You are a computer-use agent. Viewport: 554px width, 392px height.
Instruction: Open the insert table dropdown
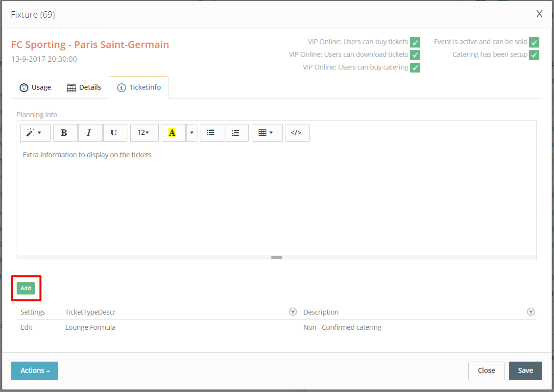click(x=267, y=133)
